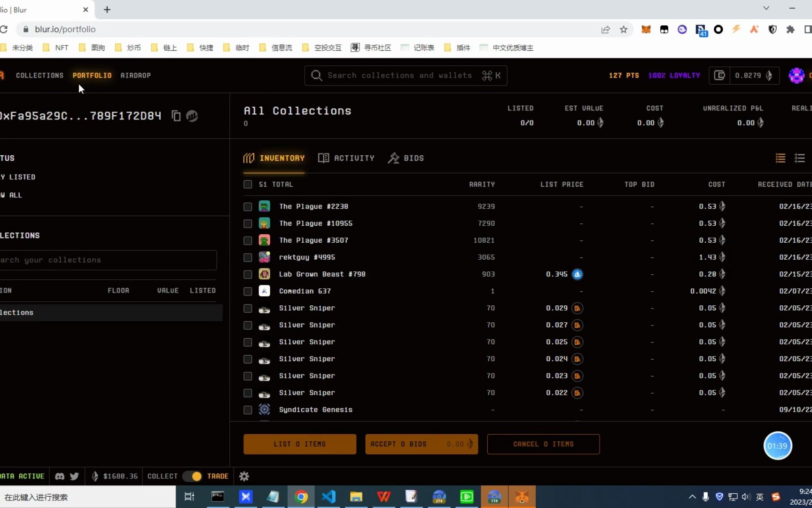Go to PORTFOLIO in top navigation
The height and width of the screenshot is (508, 812).
(92, 75)
